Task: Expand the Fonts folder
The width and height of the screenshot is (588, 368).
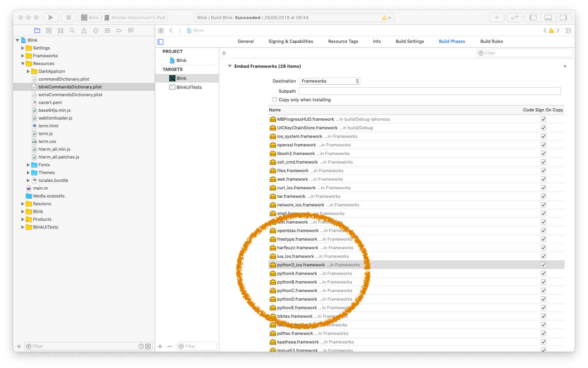Action: coord(28,165)
